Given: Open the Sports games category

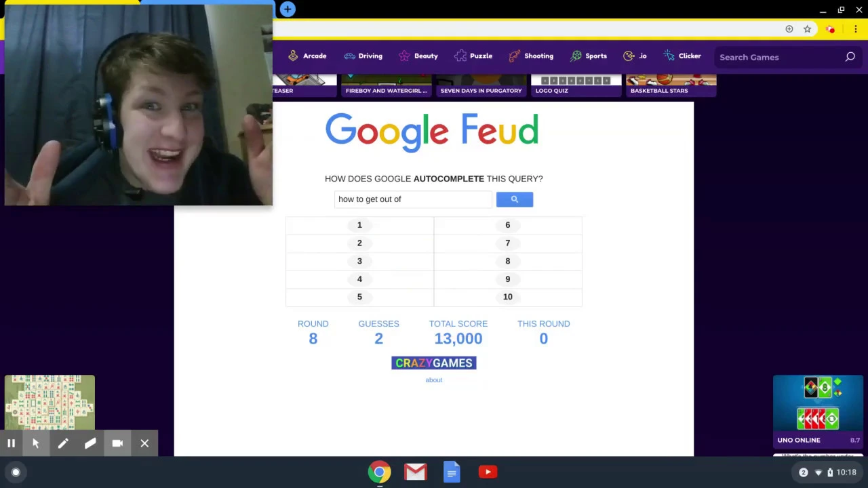Looking at the screenshot, I should pyautogui.click(x=589, y=56).
